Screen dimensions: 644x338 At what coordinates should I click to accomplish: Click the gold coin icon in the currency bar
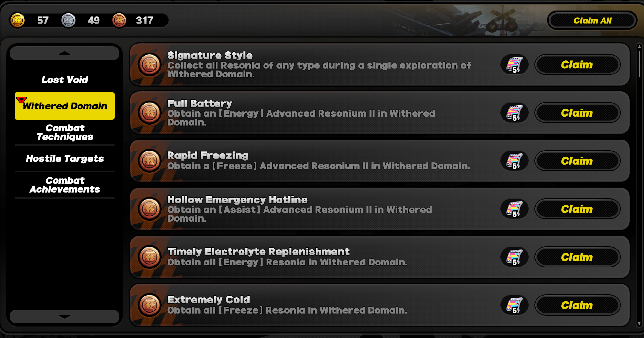(18, 21)
